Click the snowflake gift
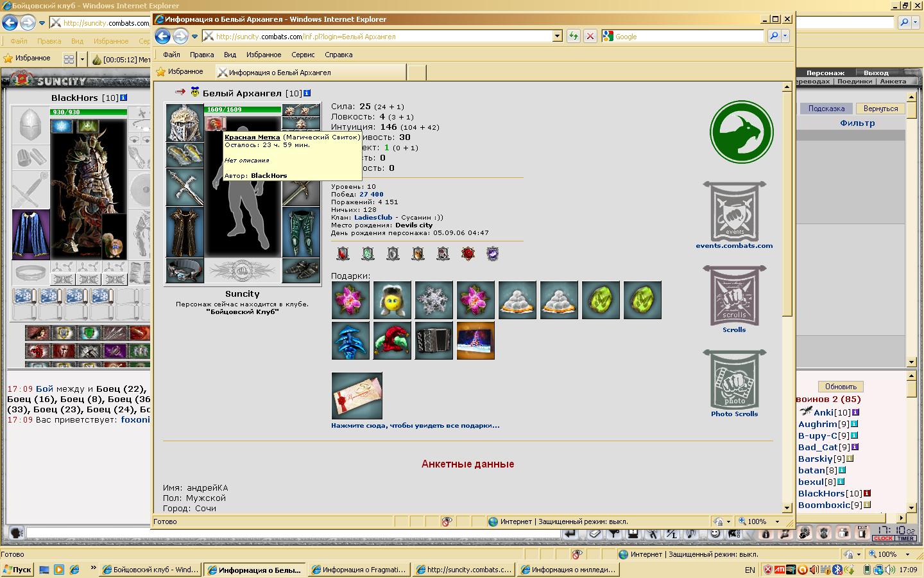924x578 pixels. [434, 300]
